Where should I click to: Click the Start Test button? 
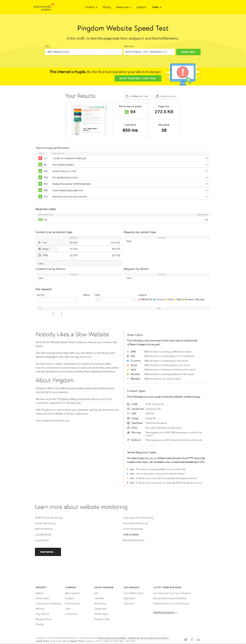(x=188, y=52)
